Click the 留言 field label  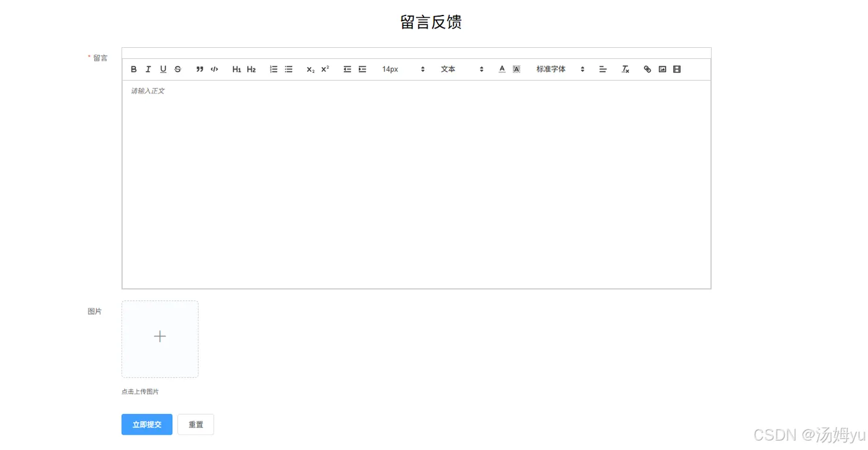100,58
